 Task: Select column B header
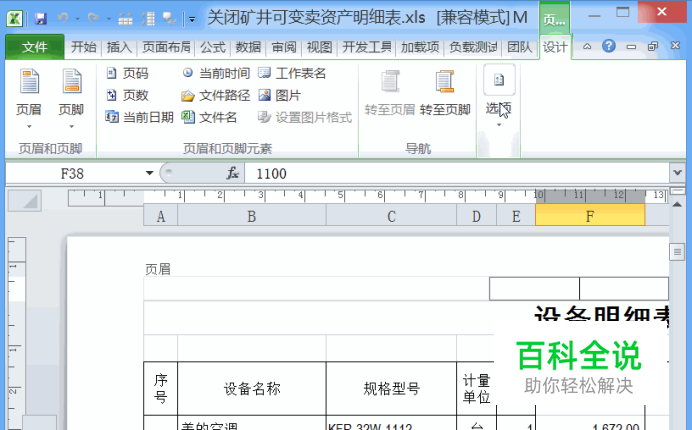(252, 216)
